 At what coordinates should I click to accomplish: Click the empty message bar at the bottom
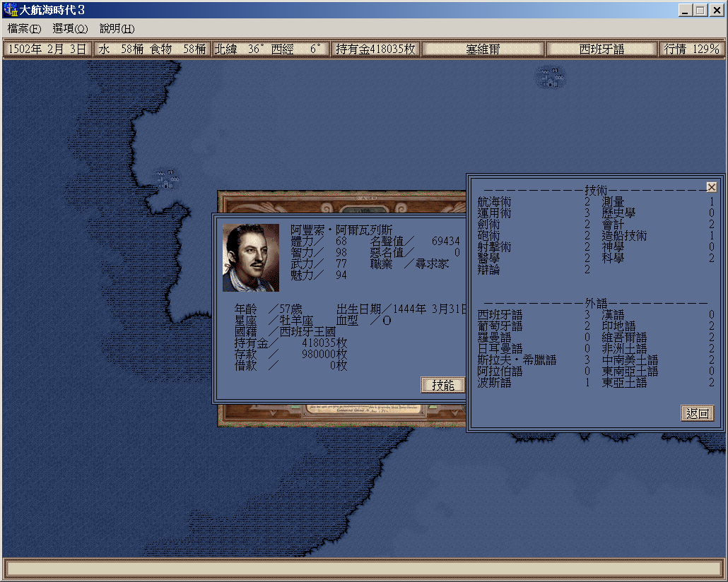363,568
